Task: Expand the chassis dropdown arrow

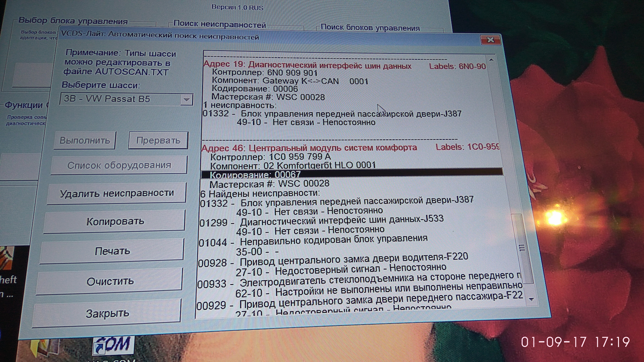Action: (186, 100)
